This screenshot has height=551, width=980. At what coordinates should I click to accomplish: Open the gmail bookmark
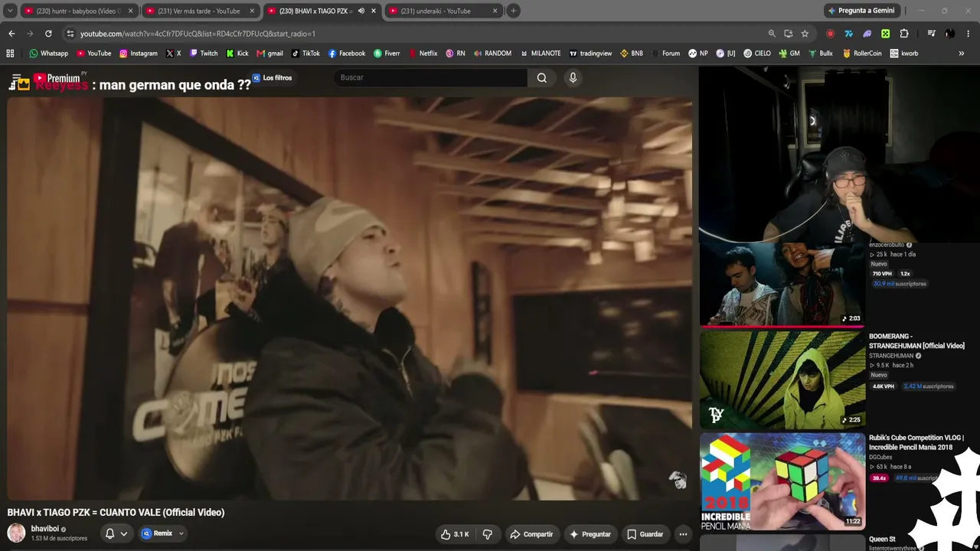[270, 54]
